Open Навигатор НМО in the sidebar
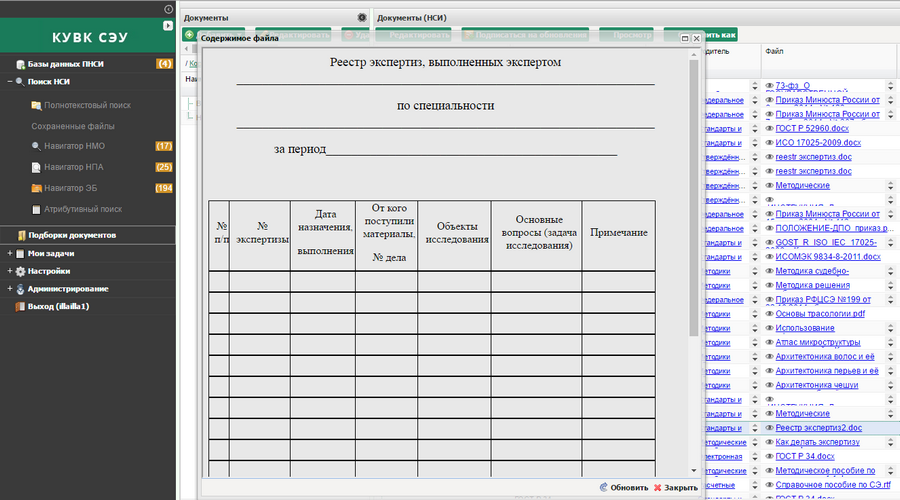 tap(67, 146)
